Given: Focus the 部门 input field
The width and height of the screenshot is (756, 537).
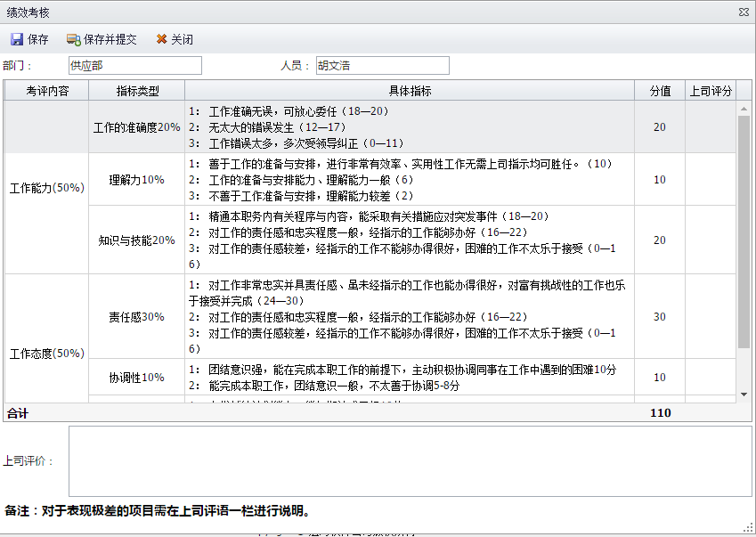Looking at the screenshot, I should (135, 66).
